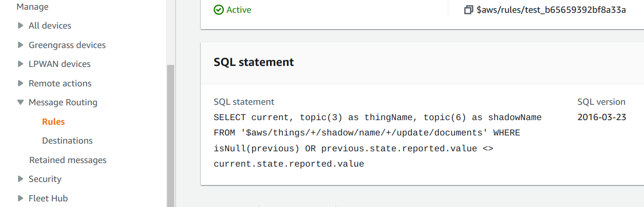
Task: Select the LPWAN devices label
Action: click(59, 64)
